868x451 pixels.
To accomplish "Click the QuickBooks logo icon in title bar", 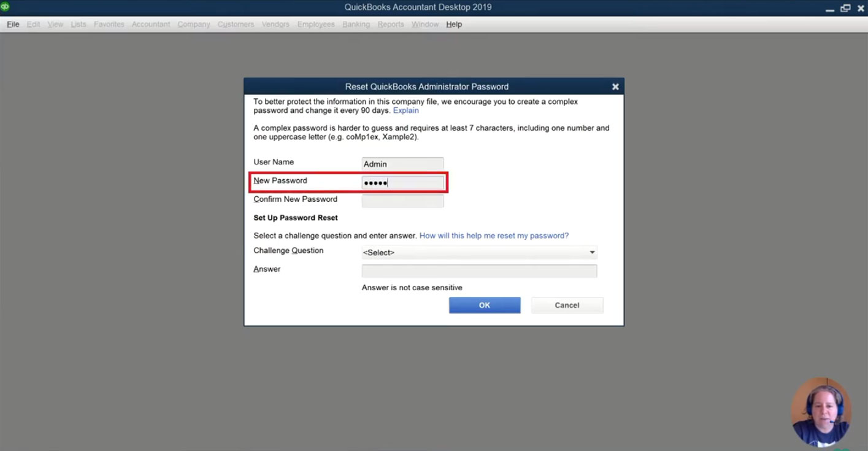I will [5, 7].
